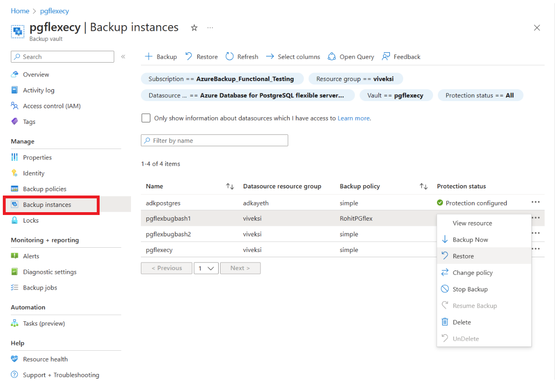
Task: Open Backup policies from the sidebar
Action: (x=45, y=189)
